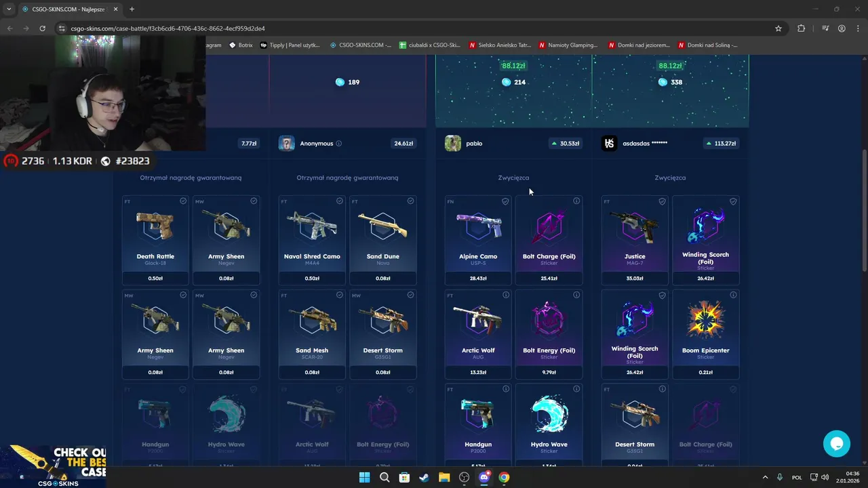Open the Sielsko Anielsko Tatr bookmark

tap(499, 45)
